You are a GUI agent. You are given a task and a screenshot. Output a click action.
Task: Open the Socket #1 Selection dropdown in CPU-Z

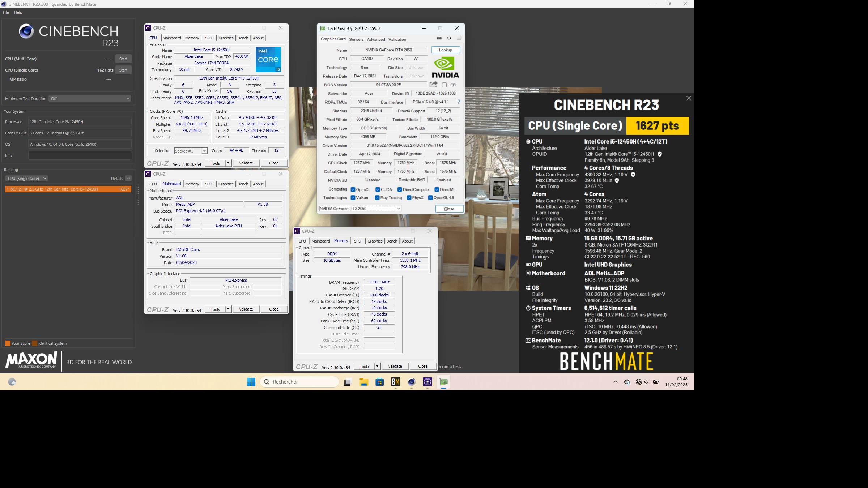pyautogui.click(x=191, y=151)
